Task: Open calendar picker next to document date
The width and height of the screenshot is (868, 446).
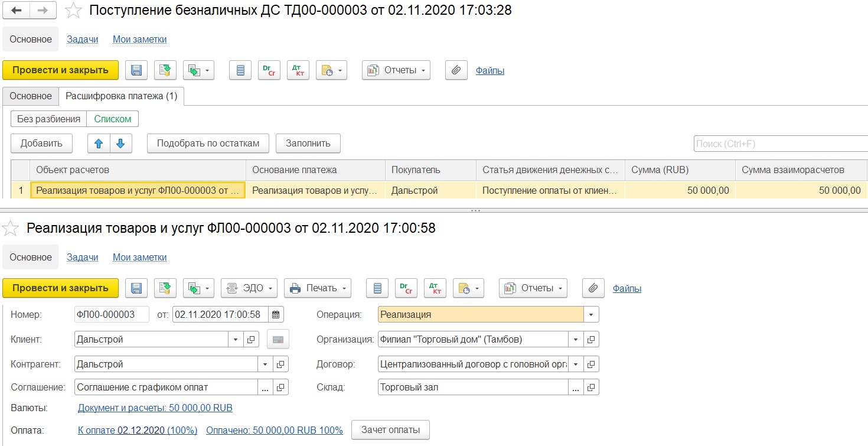Action: (x=276, y=314)
